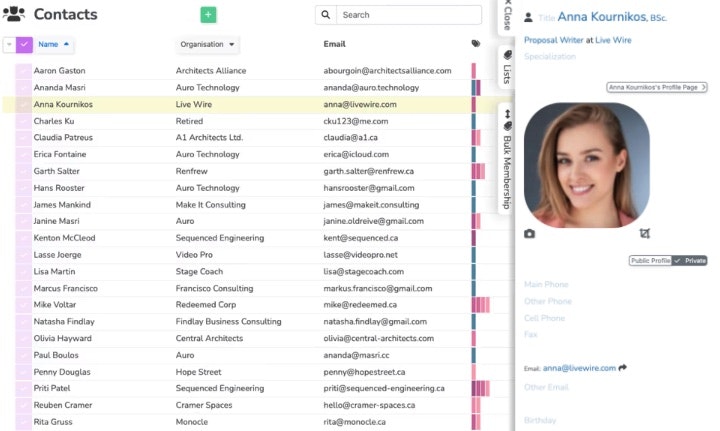Open Anna Kournikos's Profile Page button

[x=657, y=87]
